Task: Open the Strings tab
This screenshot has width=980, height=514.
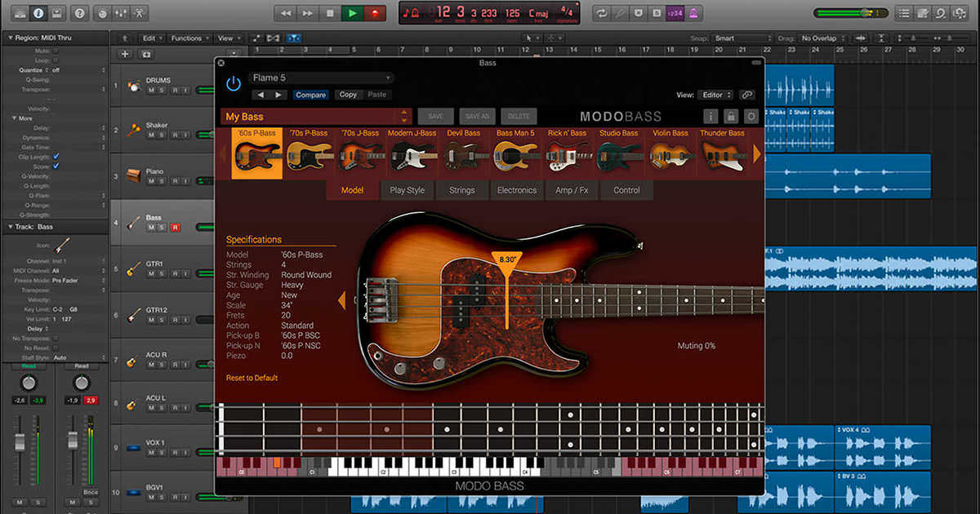Action: (x=461, y=190)
